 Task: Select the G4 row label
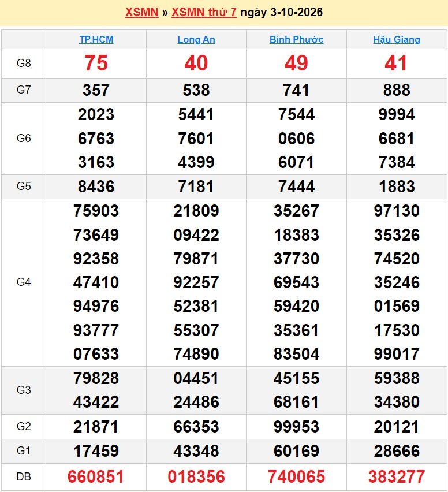24,282
